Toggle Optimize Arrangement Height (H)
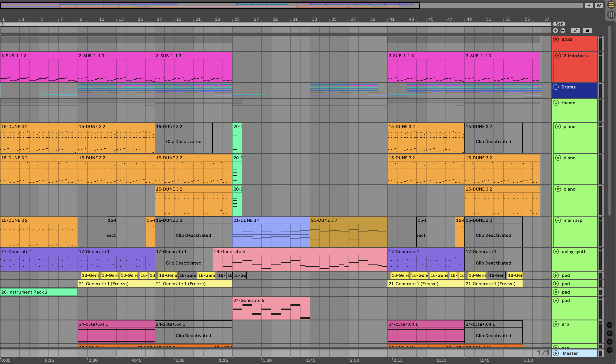Image resolution: width=616 pixels, height=364 pixels. [x=589, y=6]
